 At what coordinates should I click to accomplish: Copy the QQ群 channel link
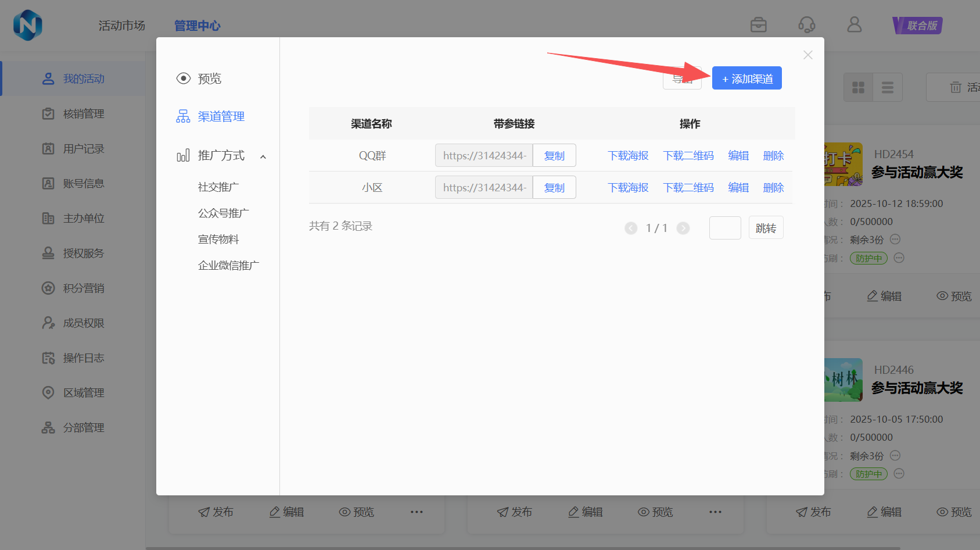pyautogui.click(x=554, y=156)
